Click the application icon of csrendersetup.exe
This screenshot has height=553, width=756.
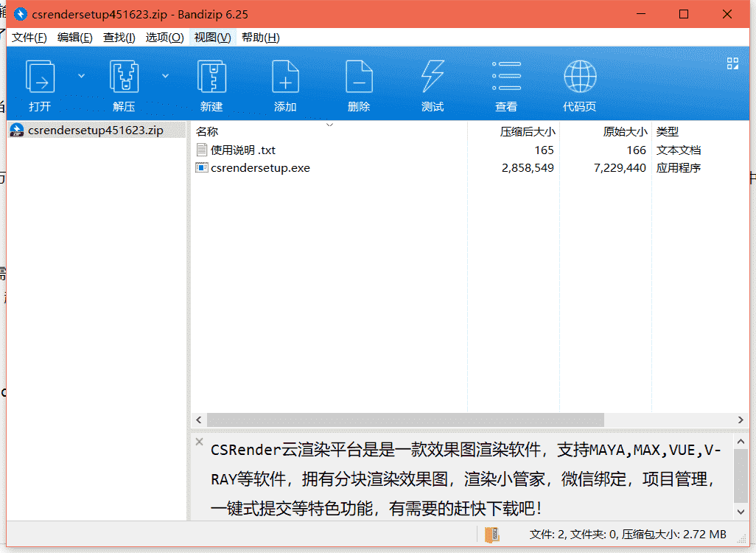pos(201,168)
